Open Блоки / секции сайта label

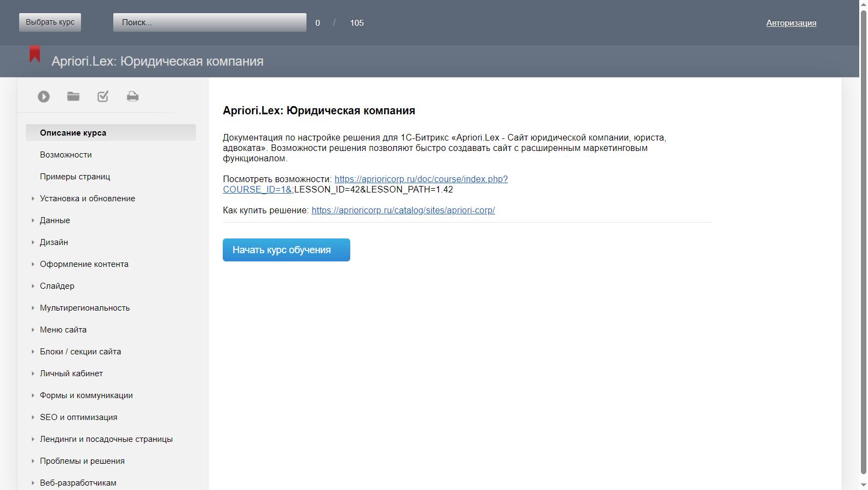tap(80, 352)
